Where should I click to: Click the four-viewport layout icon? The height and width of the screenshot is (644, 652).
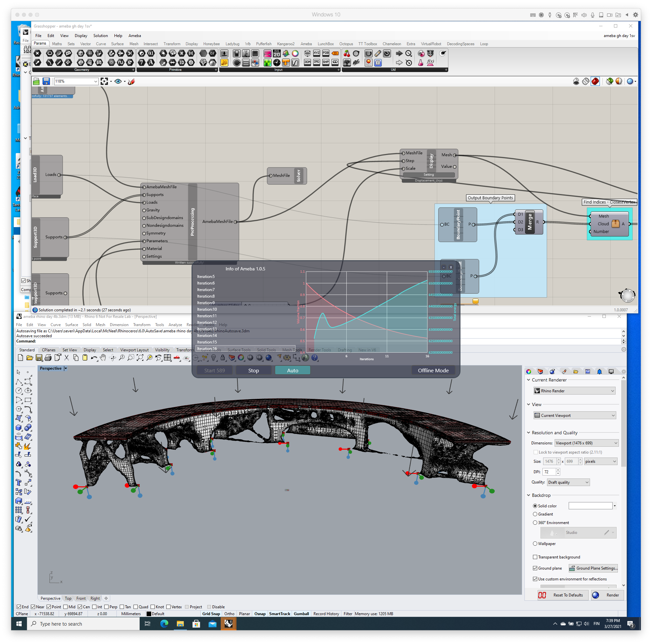(x=167, y=358)
